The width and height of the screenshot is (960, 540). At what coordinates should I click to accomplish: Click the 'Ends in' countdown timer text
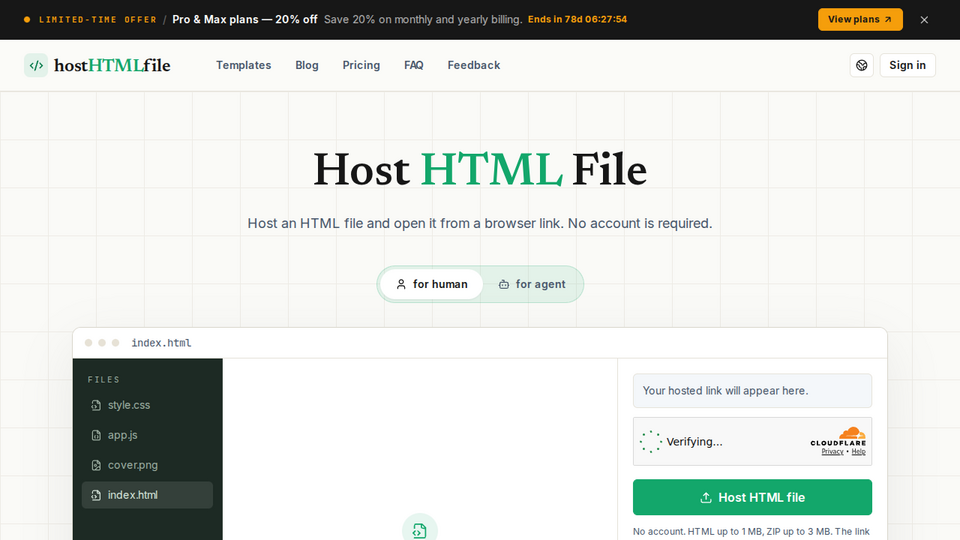[x=577, y=20]
